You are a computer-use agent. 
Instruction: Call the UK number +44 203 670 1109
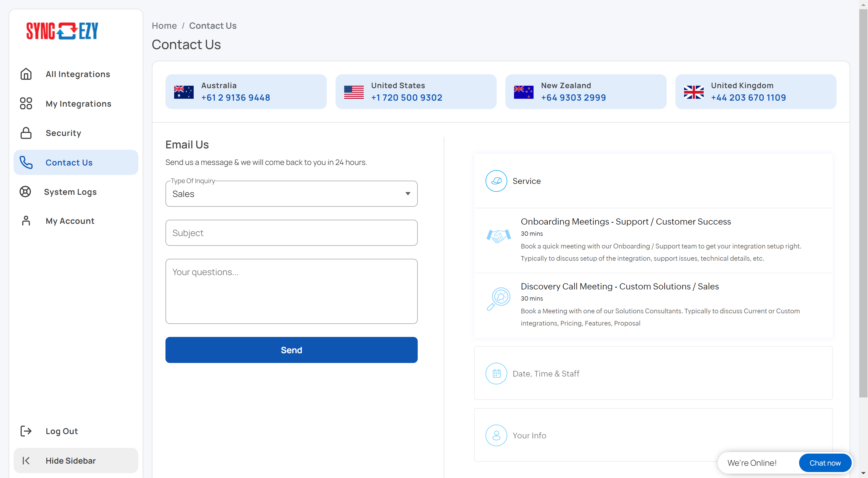point(748,98)
